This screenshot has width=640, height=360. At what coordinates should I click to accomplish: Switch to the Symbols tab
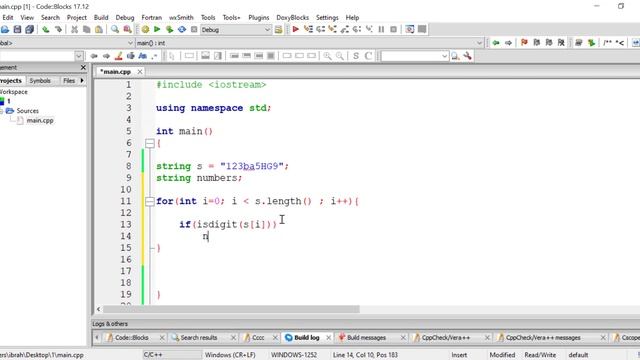click(40, 80)
